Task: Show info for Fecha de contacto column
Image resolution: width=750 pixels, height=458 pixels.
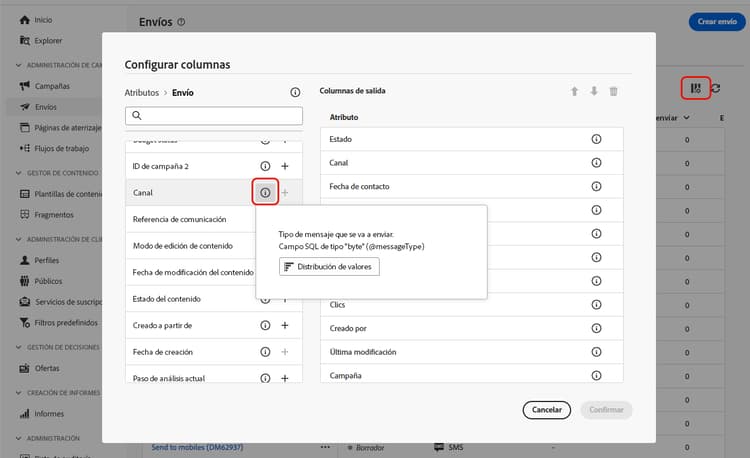Action: coord(596,186)
